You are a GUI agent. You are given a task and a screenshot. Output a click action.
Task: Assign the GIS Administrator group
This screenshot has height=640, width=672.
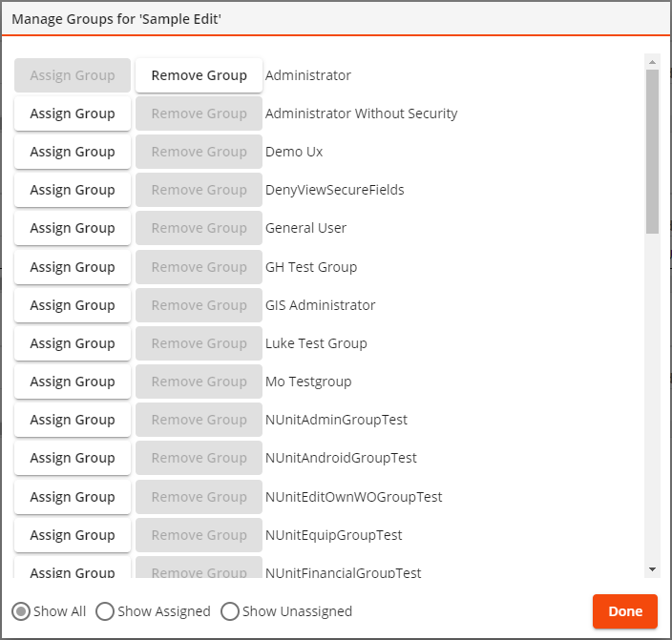(73, 305)
